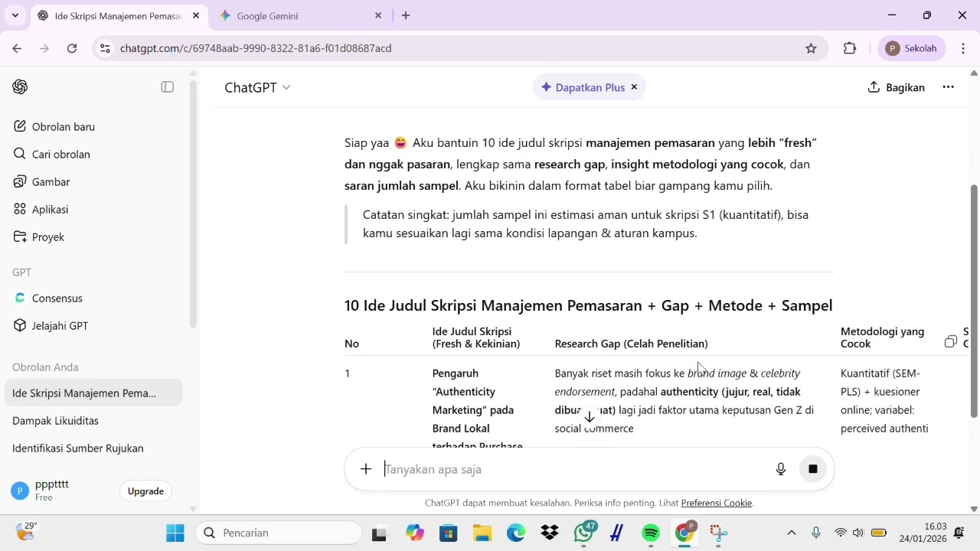The height and width of the screenshot is (551, 980).
Task: Open Aplikasi in sidebar
Action: point(93,210)
